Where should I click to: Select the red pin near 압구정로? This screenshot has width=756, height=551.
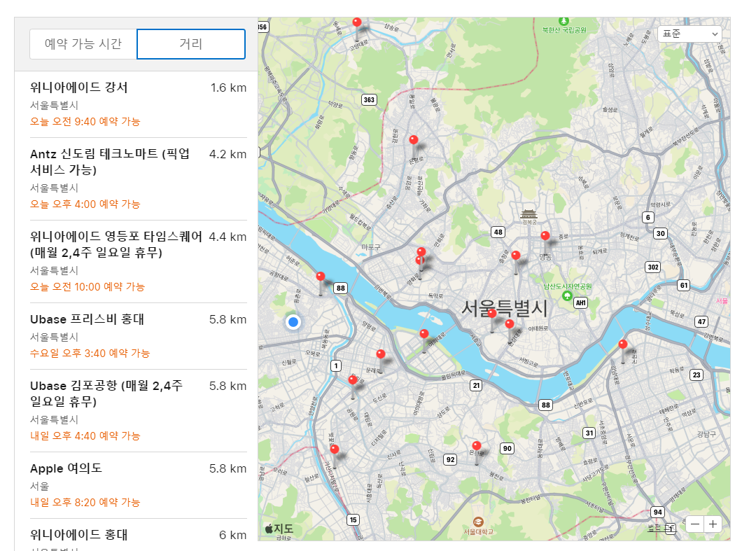pyautogui.click(x=623, y=344)
